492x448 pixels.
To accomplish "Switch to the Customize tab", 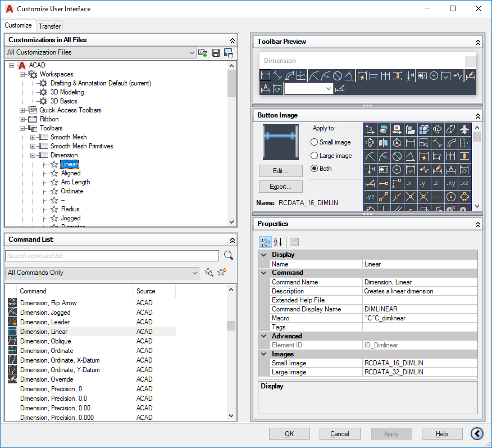I will click(x=18, y=25).
